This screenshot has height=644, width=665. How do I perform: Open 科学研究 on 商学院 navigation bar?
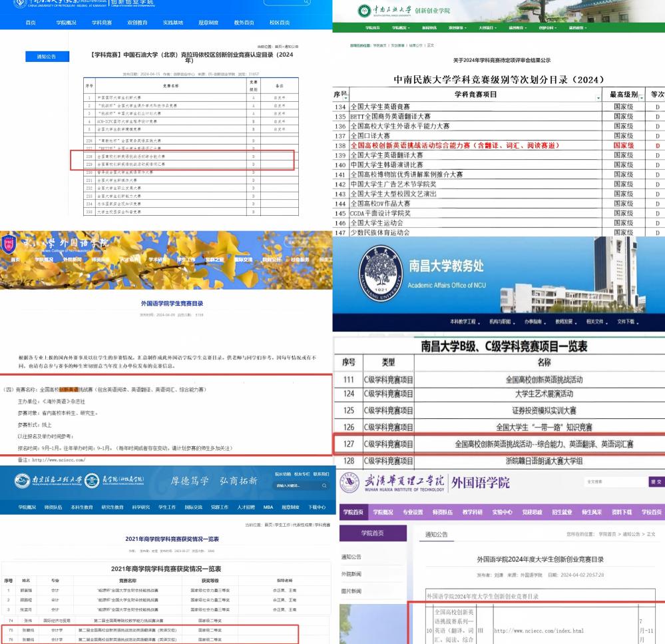[x=141, y=507]
